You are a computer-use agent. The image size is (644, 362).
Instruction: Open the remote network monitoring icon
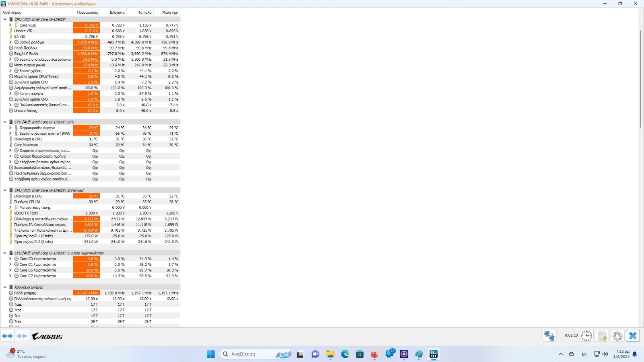point(549,335)
